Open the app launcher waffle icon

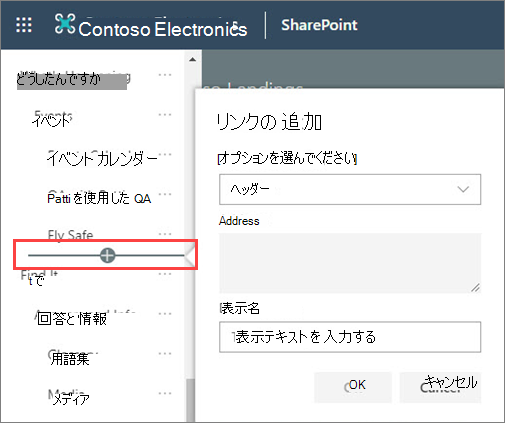coord(24,25)
